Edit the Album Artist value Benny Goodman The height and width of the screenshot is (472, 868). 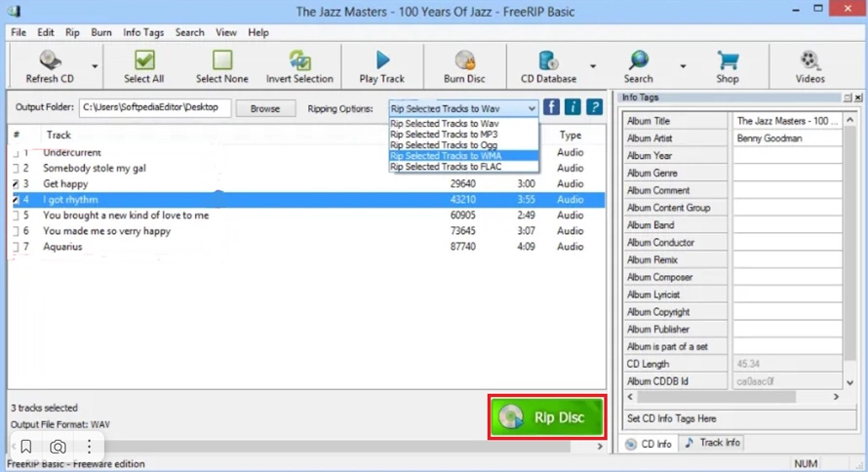787,138
